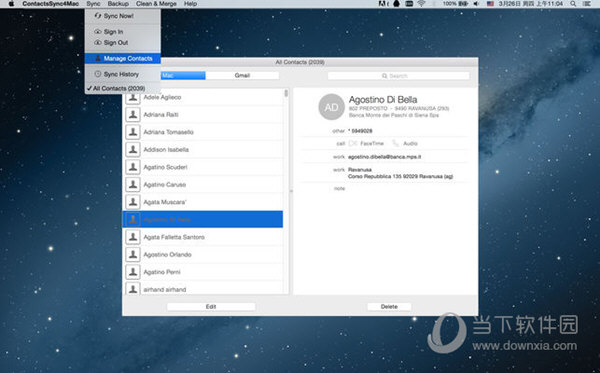Click the avatar icon of highlighted contact row
600x373 pixels.
[x=133, y=220]
